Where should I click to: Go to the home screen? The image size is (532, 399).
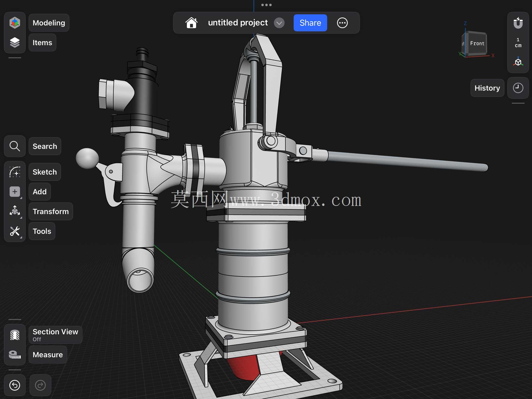pyautogui.click(x=191, y=23)
